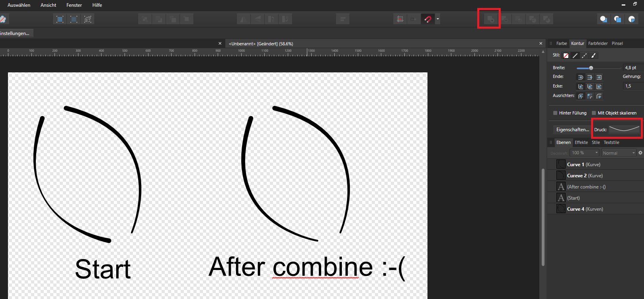Click the move forward one arrange icon

(173, 19)
